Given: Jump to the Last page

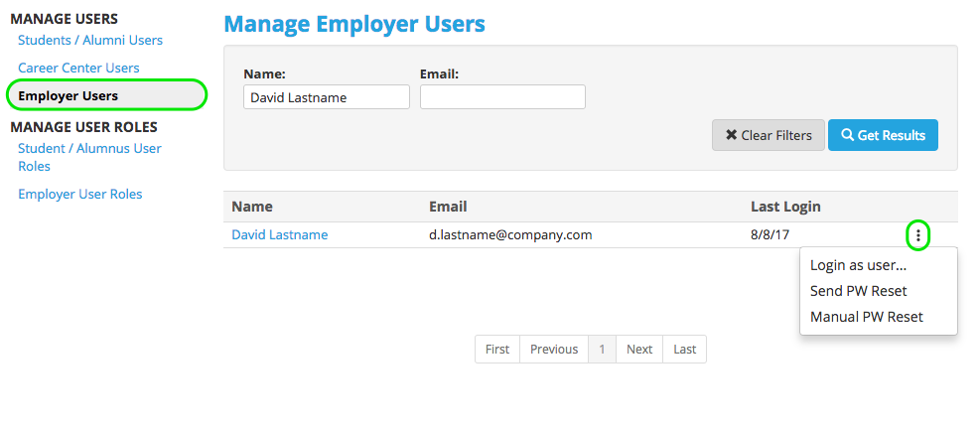Looking at the screenshot, I should coord(684,350).
